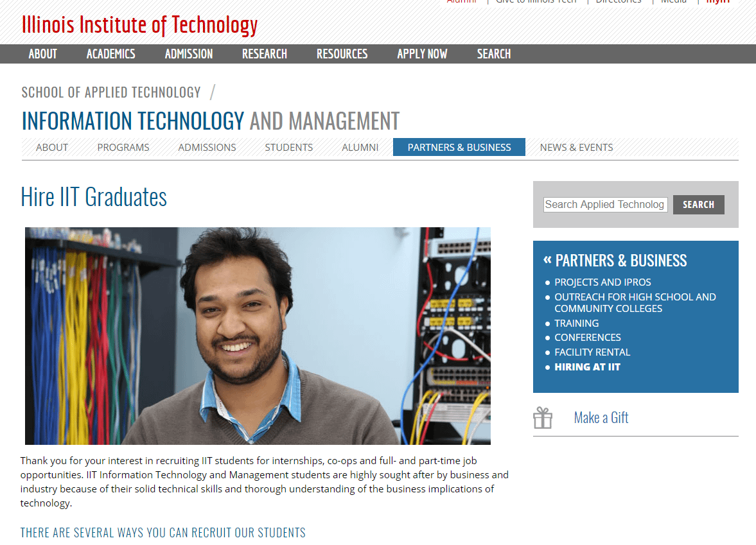Image resolution: width=756 pixels, height=545 pixels.
Task: Open the Training sidebar link
Action: click(577, 324)
